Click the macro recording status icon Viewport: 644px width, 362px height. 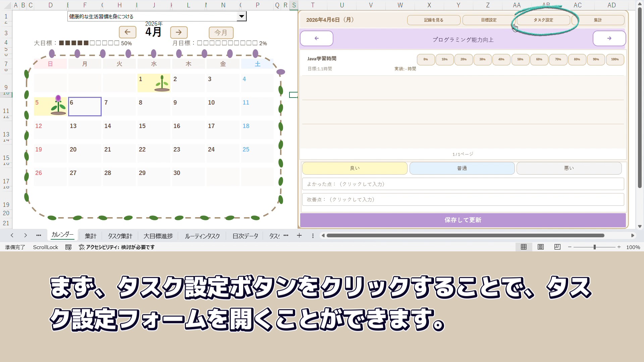(x=68, y=247)
